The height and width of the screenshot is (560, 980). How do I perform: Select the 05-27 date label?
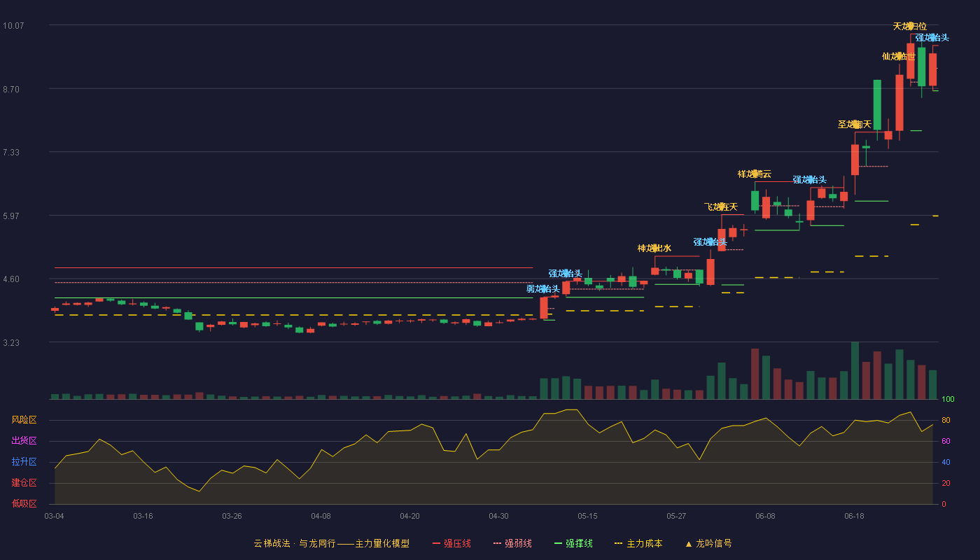[x=676, y=516]
